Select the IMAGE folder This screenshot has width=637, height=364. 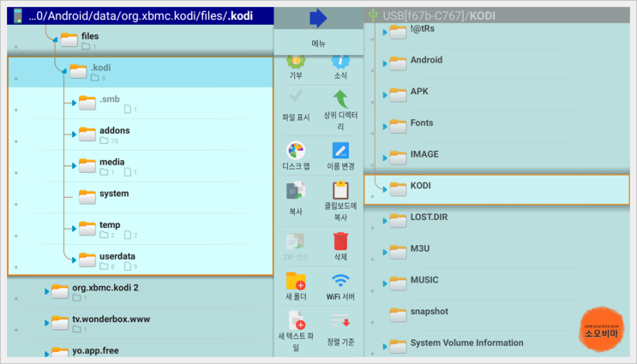(496, 158)
